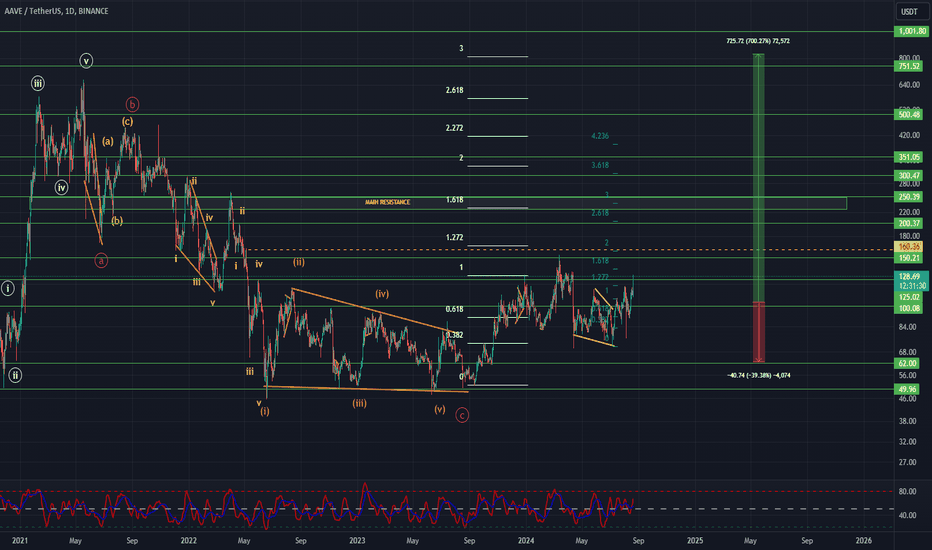Select the green 4.236 Fibonacci label
The width and height of the screenshot is (932, 550).
(600, 136)
